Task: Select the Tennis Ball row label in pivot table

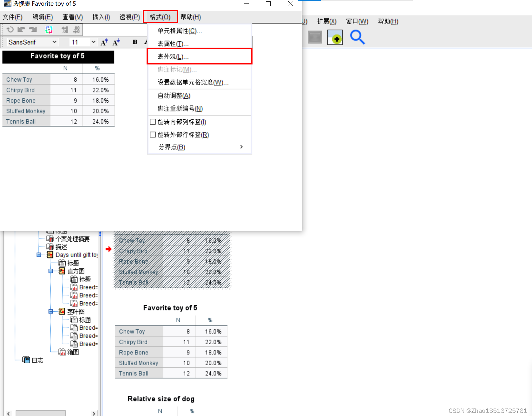Action: 21,122
